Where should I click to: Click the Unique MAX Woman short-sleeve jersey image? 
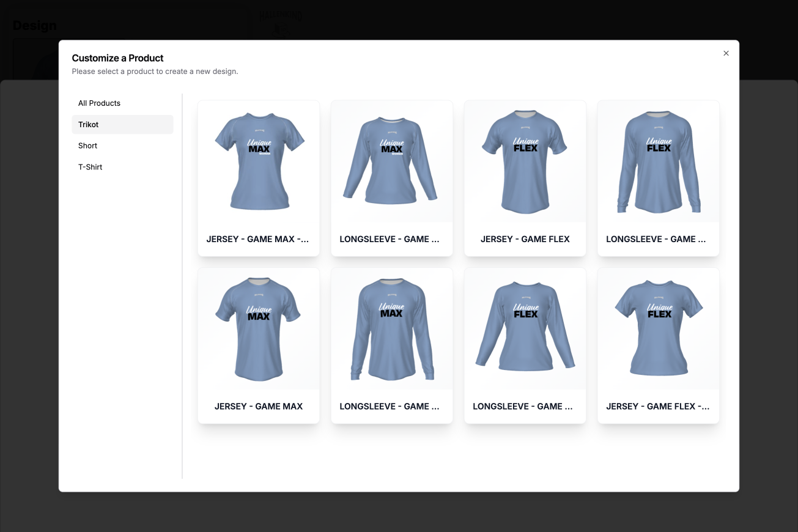(x=259, y=161)
